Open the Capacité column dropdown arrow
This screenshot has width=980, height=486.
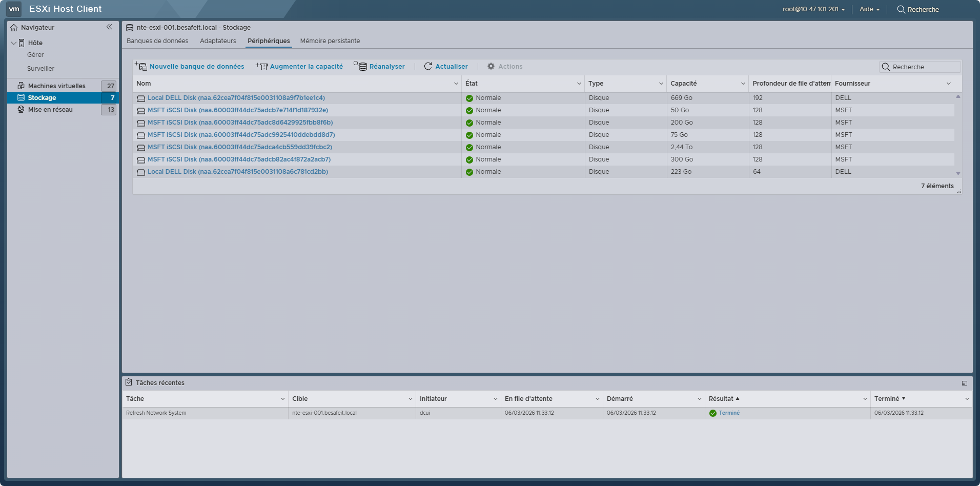tap(743, 84)
